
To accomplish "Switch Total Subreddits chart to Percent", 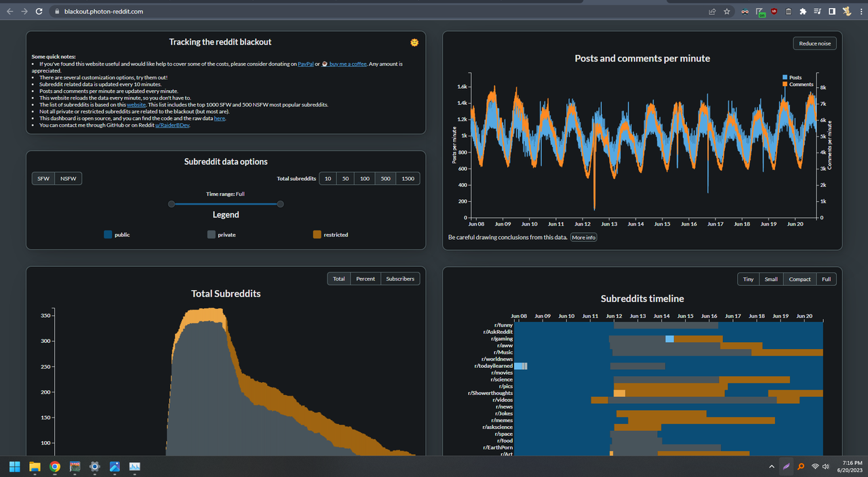I will click(366, 278).
